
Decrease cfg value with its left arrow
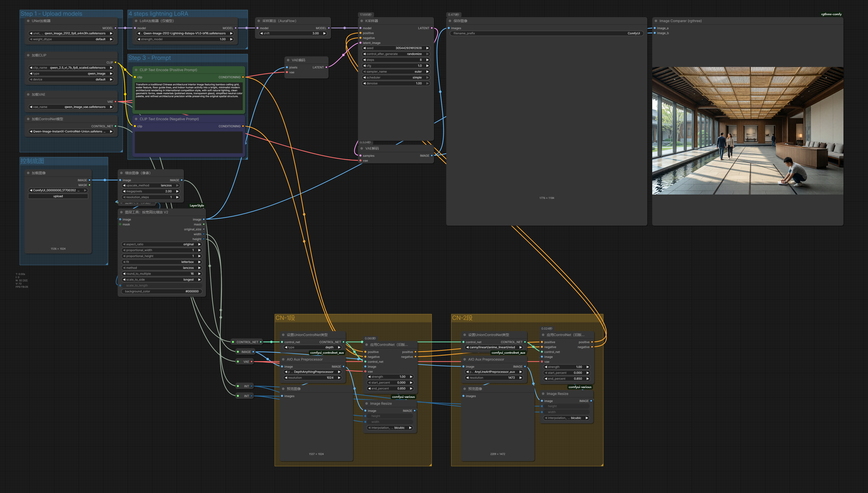[x=364, y=66]
